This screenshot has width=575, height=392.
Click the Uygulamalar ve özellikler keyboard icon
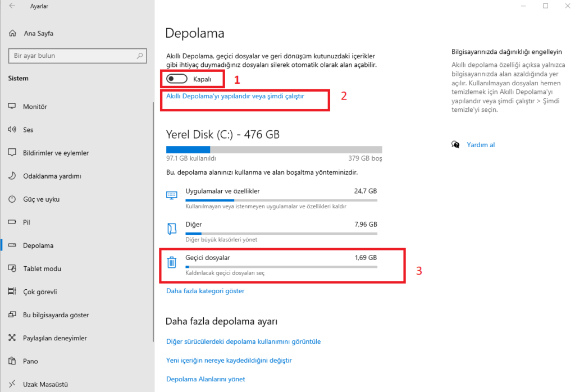pos(172,195)
